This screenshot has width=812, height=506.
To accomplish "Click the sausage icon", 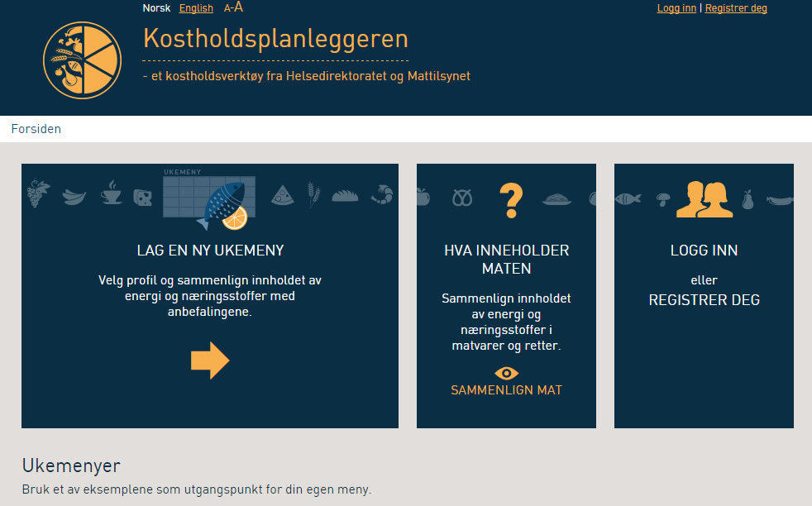I will pos(780,200).
